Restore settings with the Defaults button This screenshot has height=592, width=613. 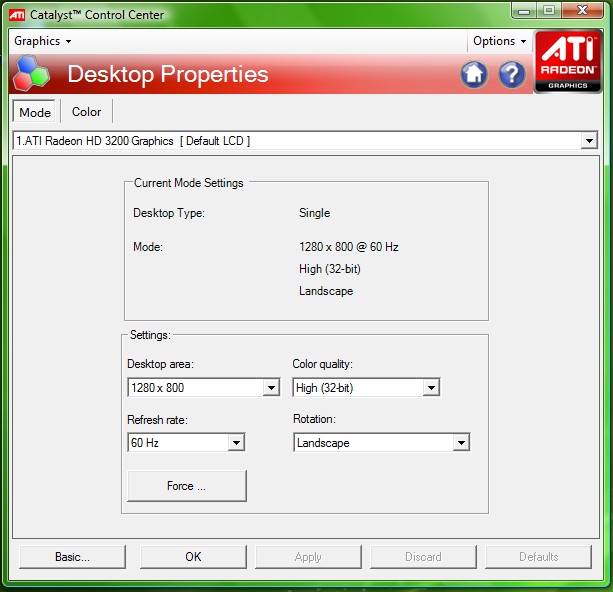coord(538,557)
